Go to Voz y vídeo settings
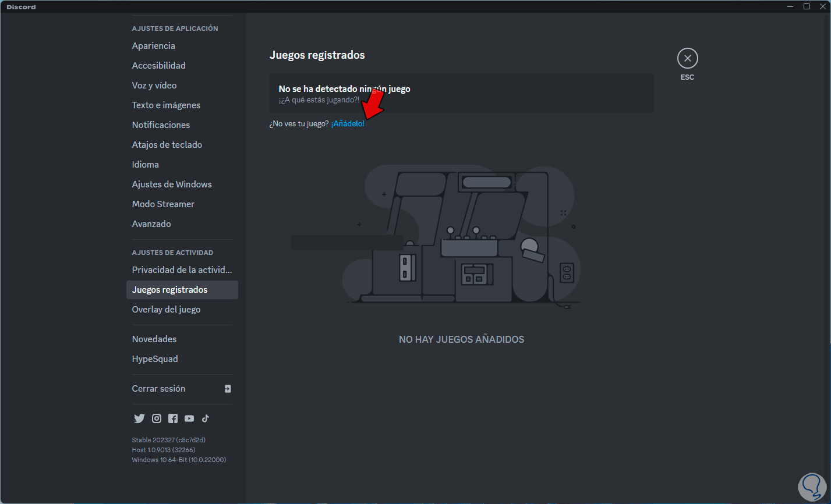 (x=182, y=86)
